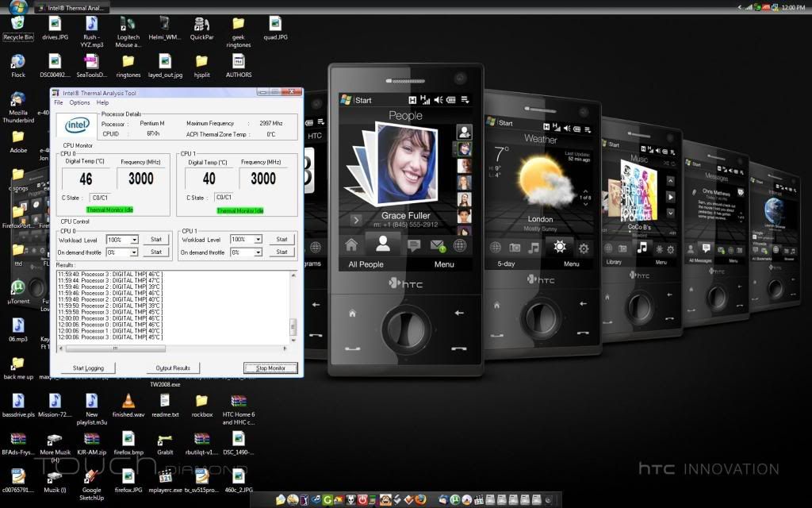Expand the CPU 0 On demand throttle dropdown
Screen dimensions: 812x508
click(134, 252)
